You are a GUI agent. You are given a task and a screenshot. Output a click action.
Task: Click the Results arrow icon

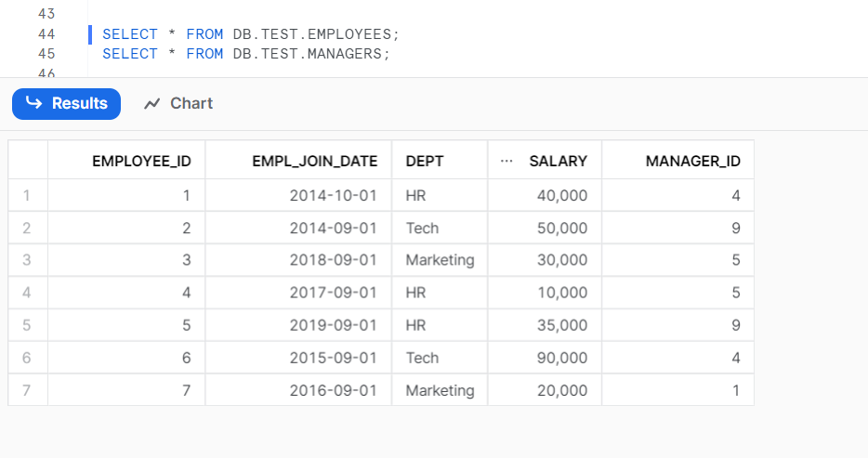(33, 102)
